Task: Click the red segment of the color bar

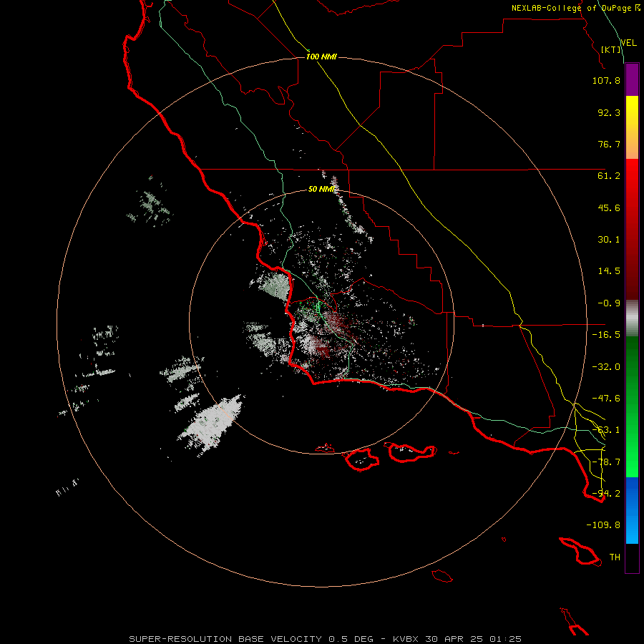Action: 632,229
